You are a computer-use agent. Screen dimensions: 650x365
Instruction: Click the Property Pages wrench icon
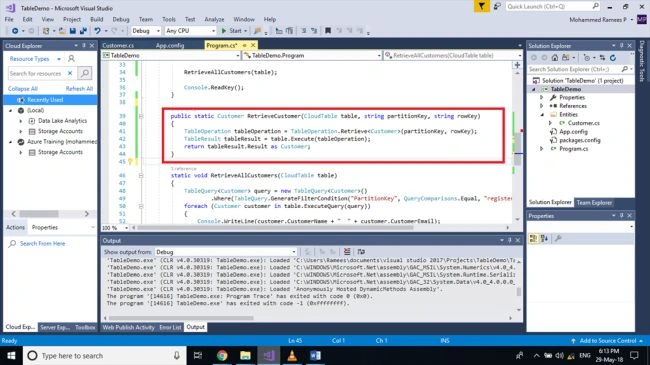[558, 238]
